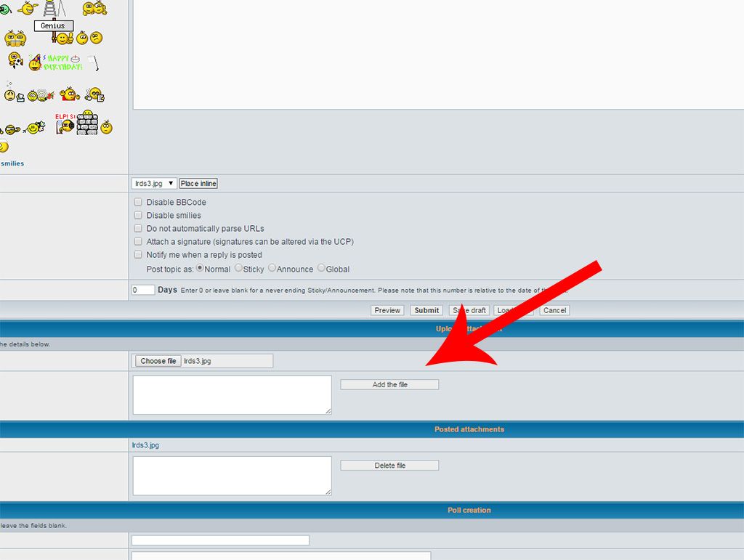Insert the Happy Birthday smiley
The height and width of the screenshot is (560, 744).
coord(55,62)
